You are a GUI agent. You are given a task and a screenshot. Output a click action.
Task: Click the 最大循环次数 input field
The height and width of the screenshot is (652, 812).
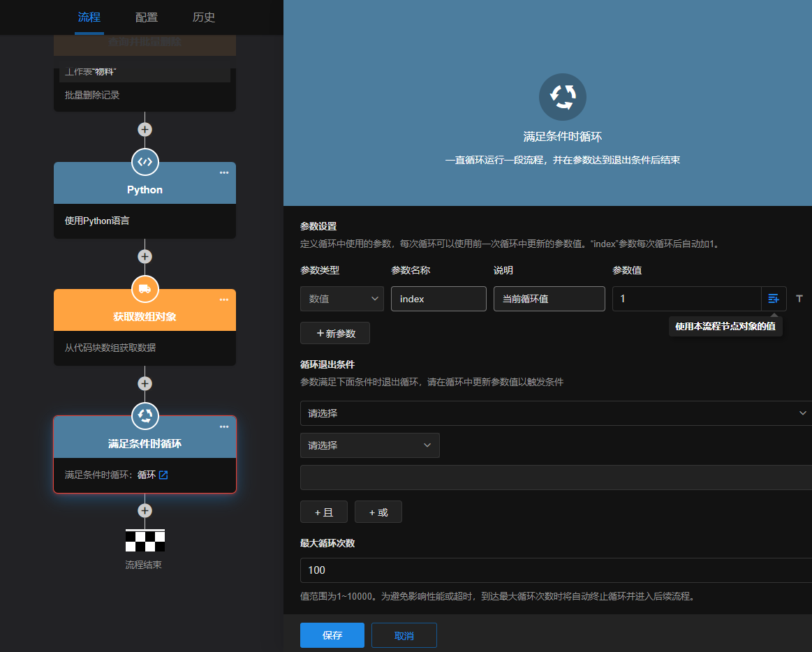(556, 570)
